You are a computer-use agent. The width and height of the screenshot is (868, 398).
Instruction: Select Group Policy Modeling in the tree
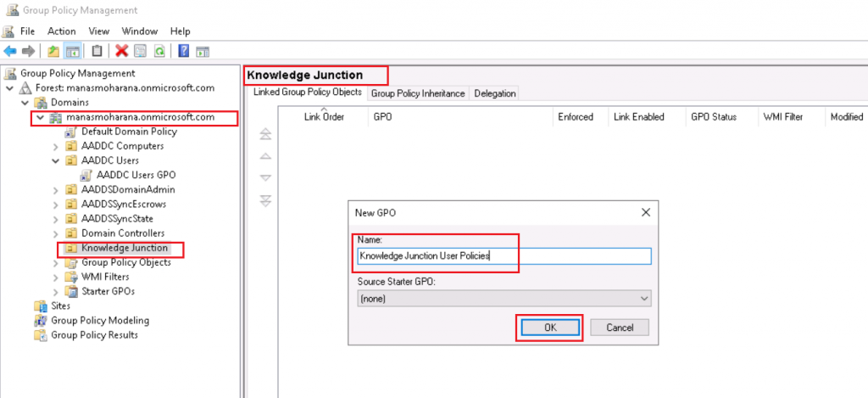pyautogui.click(x=99, y=321)
